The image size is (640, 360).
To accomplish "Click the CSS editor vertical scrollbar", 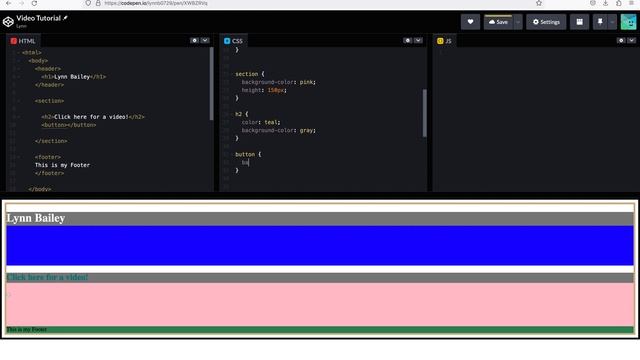I will (424, 113).
